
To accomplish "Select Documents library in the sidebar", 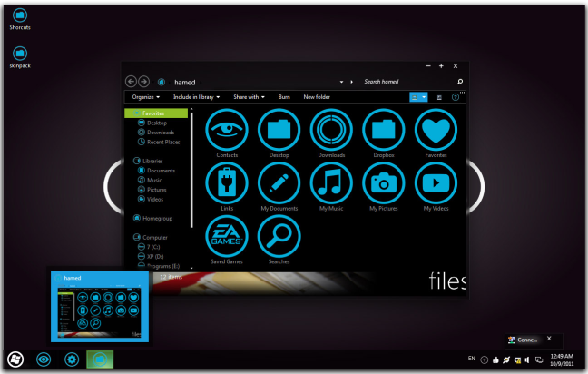I will click(157, 171).
